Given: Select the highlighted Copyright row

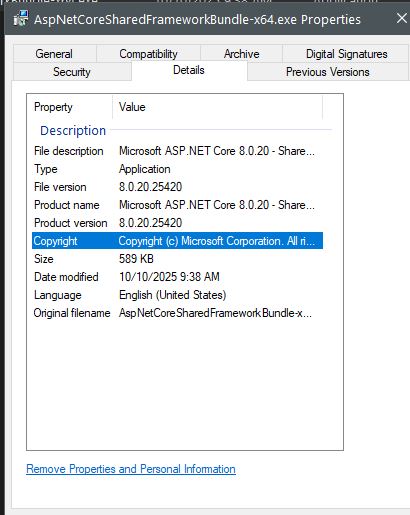Looking at the screenshot, I should 177,241.
